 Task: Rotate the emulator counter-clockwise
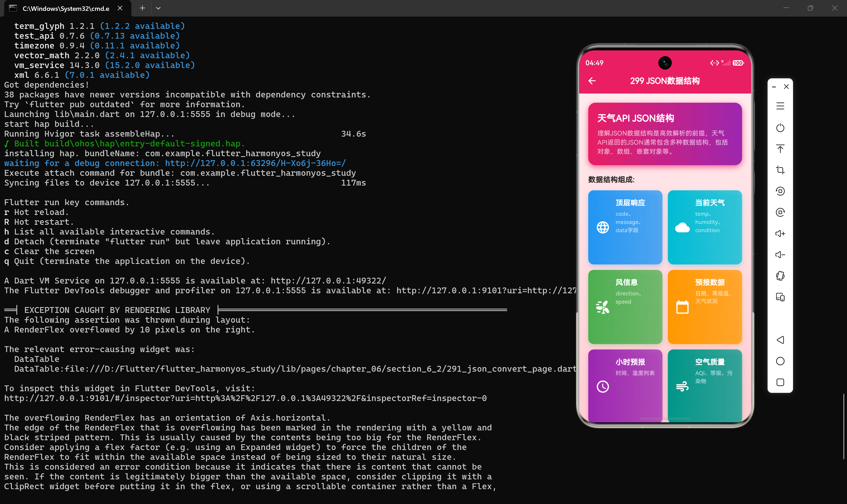click(780, 191)
